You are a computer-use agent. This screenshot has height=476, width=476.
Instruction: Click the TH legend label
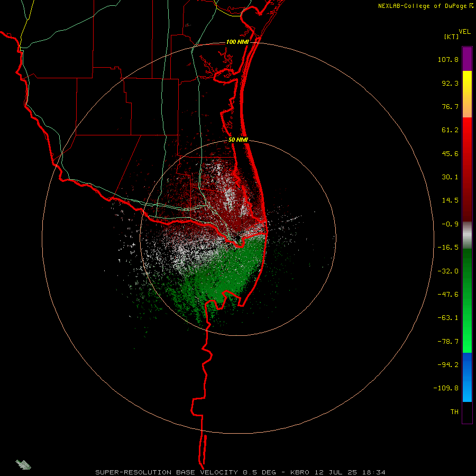tap(454, 412)
